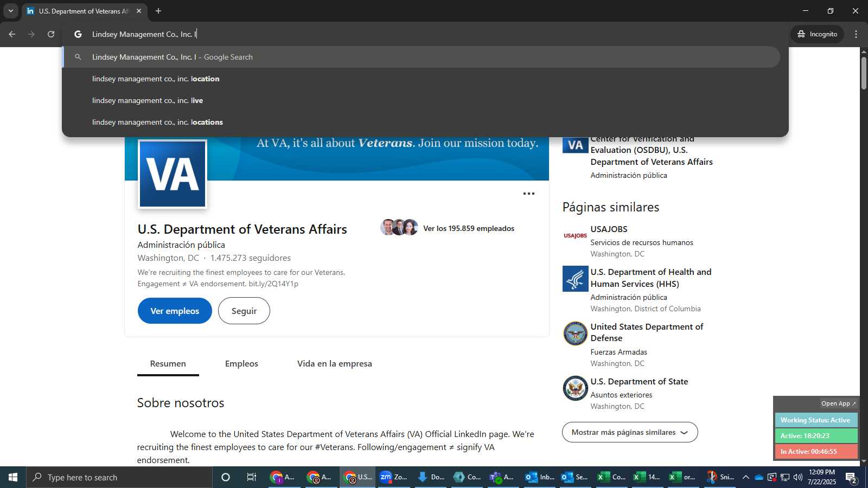Image resolution: width=868 pixels, height=488 pixels.
Task: Select the 'Lindsey Management Co., Inc. l - Google Search' suggestion
Action: 422,57
